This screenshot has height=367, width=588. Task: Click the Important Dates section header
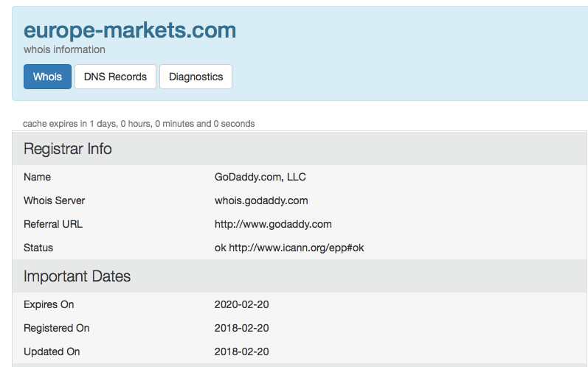click(x=77, y=276)
